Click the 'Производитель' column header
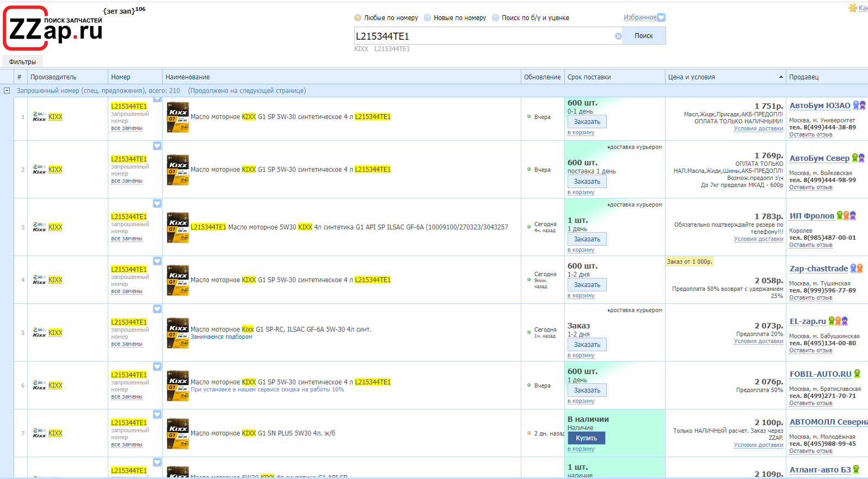The width and height of the screenshot is (868, 479). click(53, 77)
